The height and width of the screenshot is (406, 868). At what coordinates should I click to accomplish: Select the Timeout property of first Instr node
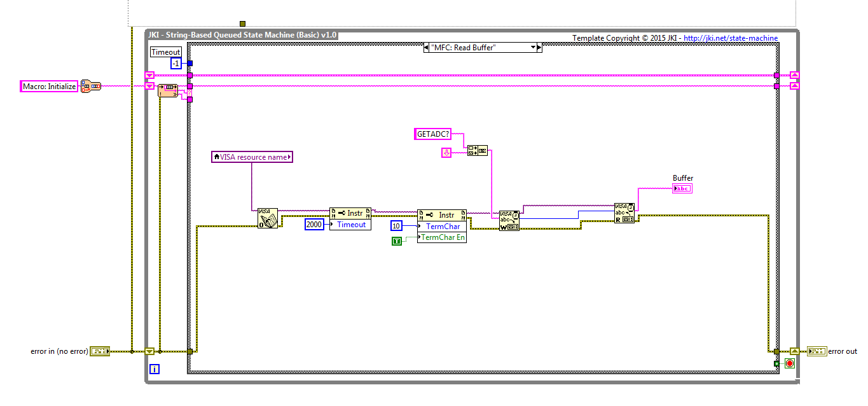coord(350,225)
